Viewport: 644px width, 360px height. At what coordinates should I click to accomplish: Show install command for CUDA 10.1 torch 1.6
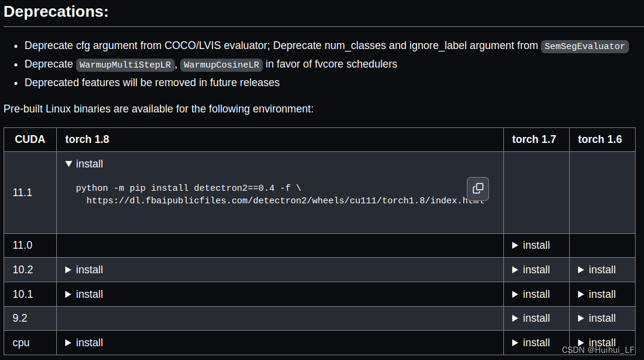click(x=596, y=294)
